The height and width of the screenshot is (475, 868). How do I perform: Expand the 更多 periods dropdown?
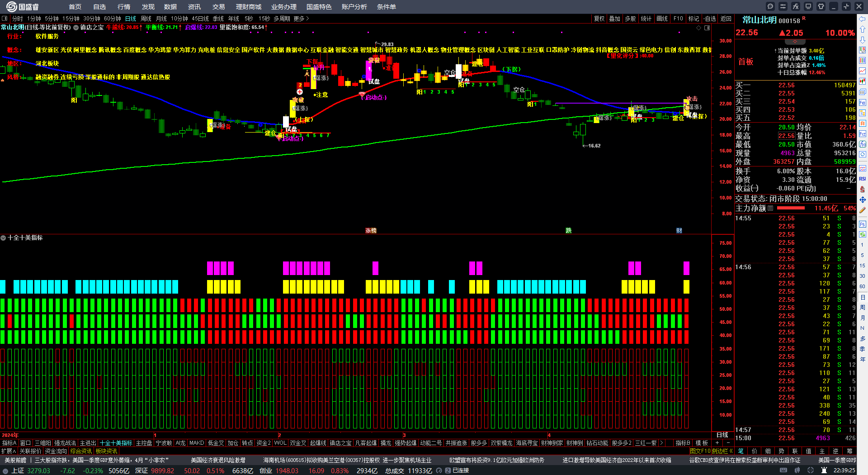[301, 19]
